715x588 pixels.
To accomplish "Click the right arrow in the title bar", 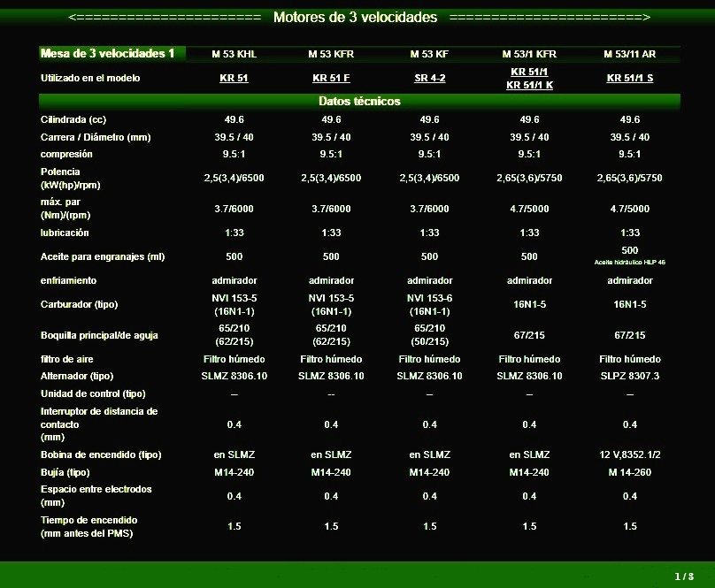I will (x=646, y=18).
